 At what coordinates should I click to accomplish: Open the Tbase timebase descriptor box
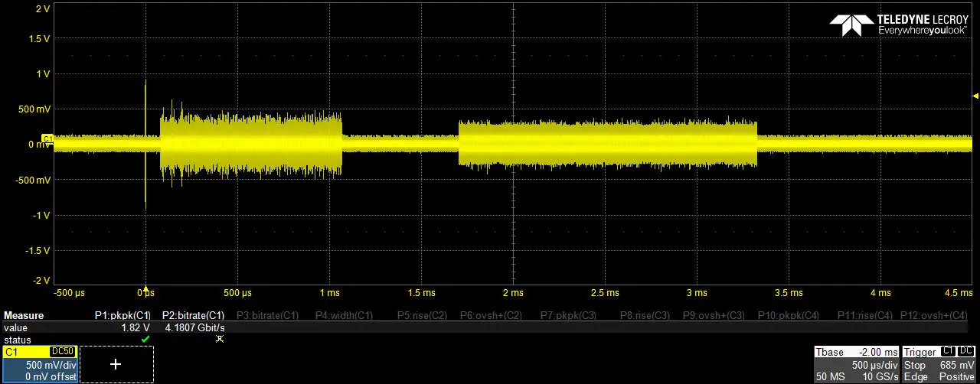pos(856,364)
